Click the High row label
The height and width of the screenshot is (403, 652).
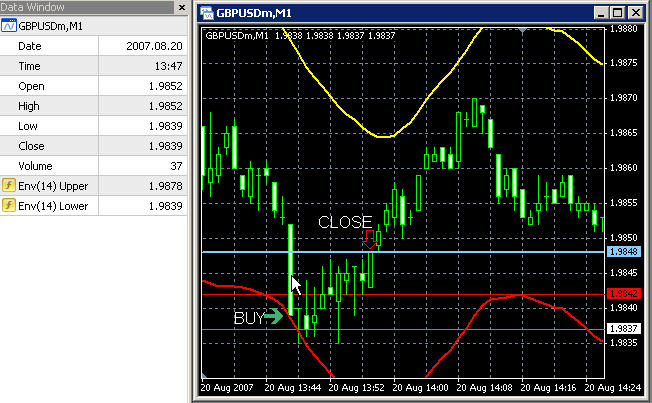click(29, 106)
